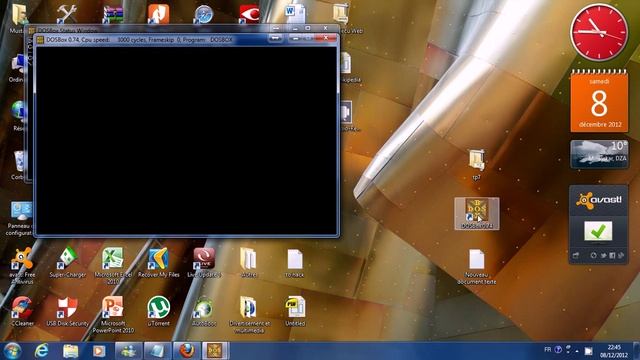Click the calendar gadget showing samedi 8
Viewport: 640px width, 360px height.
[x=599, y=101]
